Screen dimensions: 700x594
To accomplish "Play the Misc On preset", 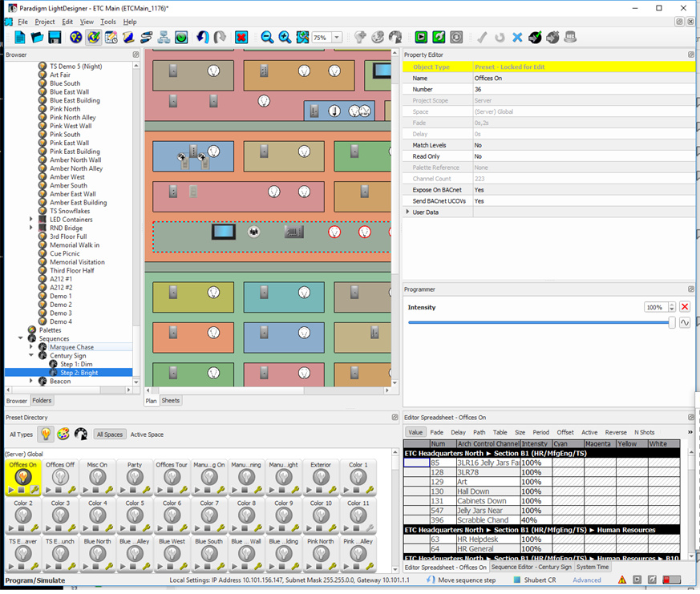I will (85, 490).
